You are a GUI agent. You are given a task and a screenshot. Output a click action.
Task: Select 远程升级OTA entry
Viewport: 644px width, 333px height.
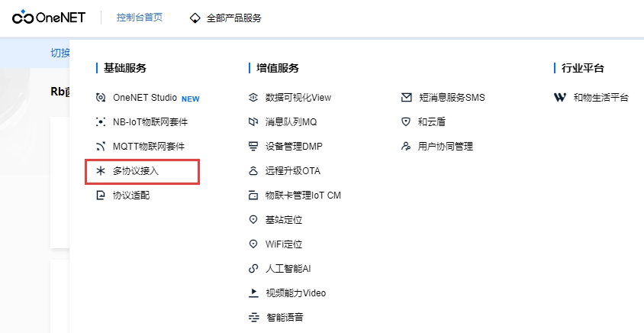coord(293,171)
